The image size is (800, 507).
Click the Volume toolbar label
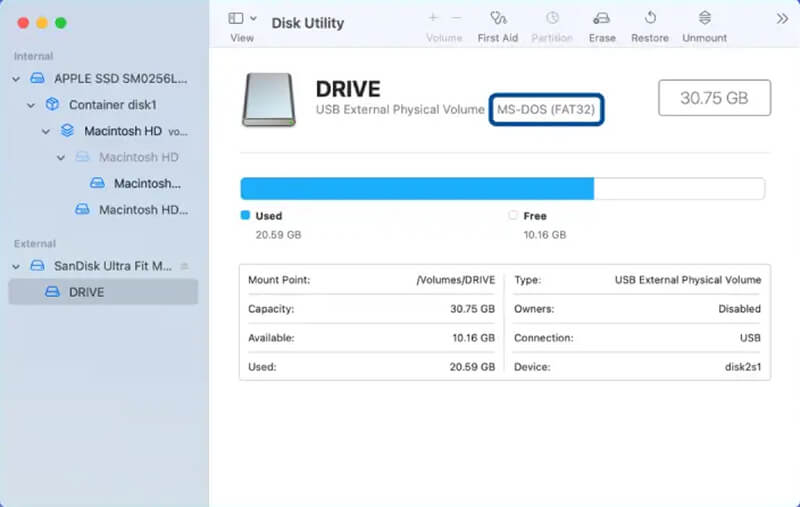click(x=444, y=38)
